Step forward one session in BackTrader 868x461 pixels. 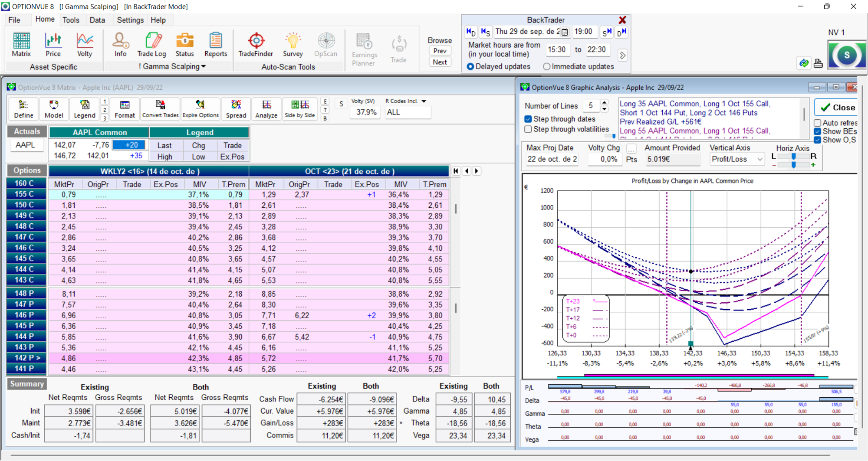point(607,32)
